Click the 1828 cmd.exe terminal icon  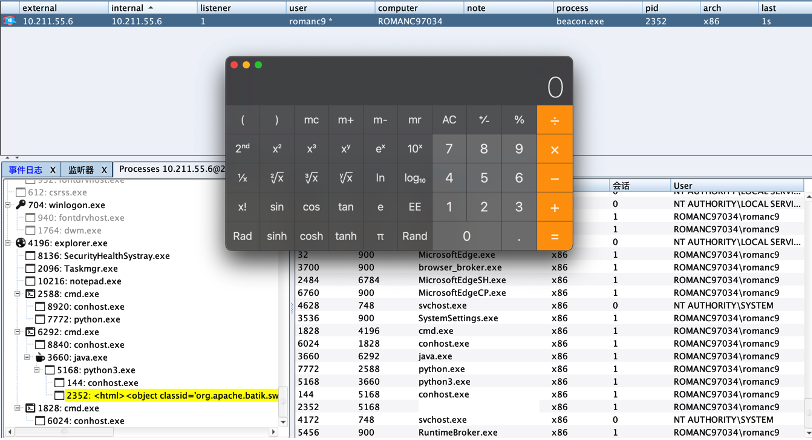point(31,408)
